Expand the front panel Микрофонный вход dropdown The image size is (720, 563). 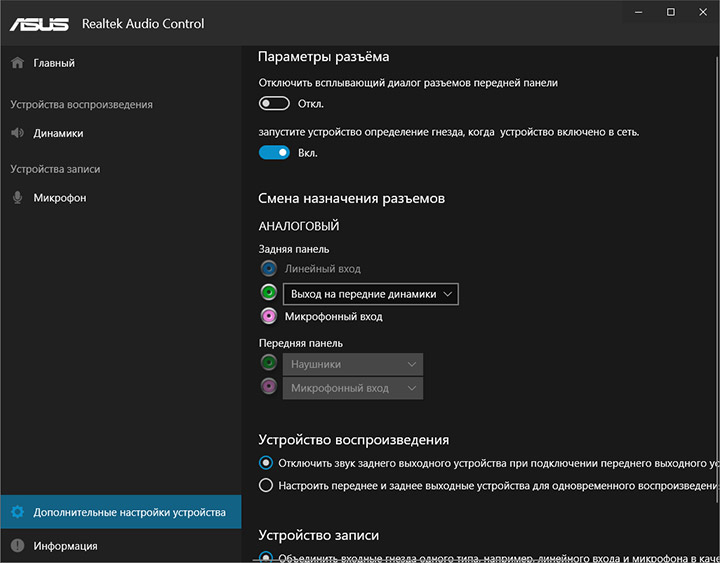pyautogui.click(x=353, y=388)
